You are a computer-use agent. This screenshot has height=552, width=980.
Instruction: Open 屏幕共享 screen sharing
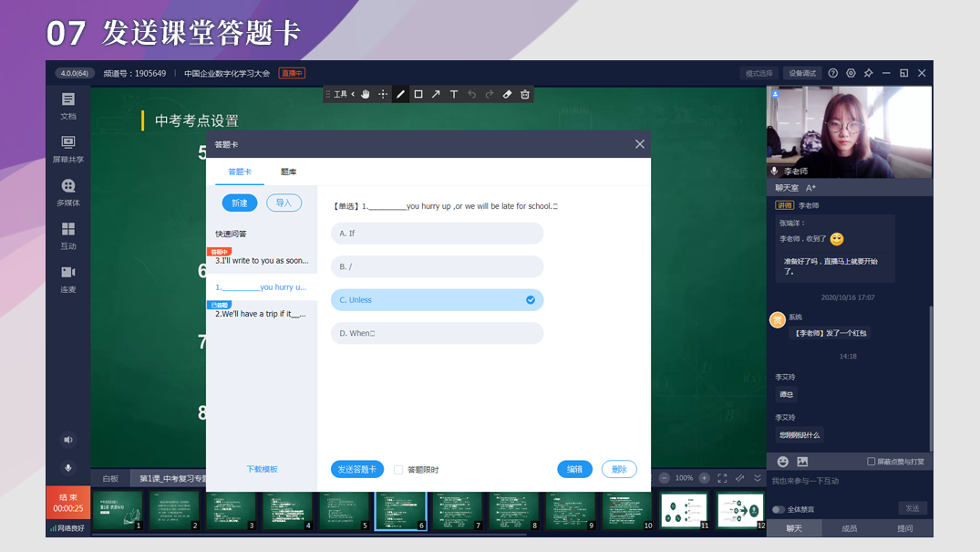(68, 149)
